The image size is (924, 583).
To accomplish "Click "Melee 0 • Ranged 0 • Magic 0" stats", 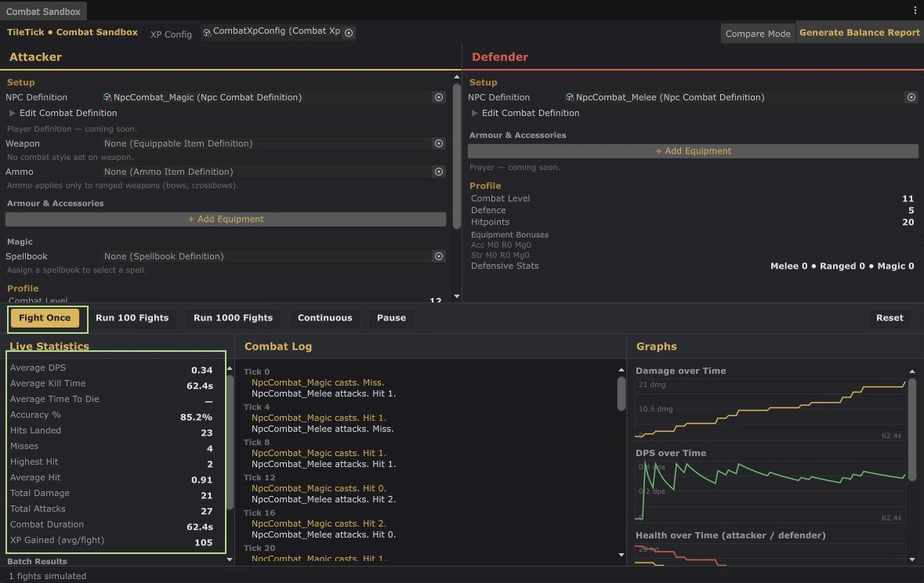I will coord(842,266).
